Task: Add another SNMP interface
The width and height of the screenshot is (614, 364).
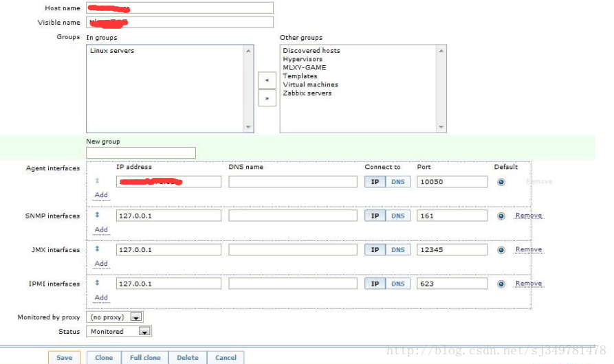Action: [x=101, y=229]
